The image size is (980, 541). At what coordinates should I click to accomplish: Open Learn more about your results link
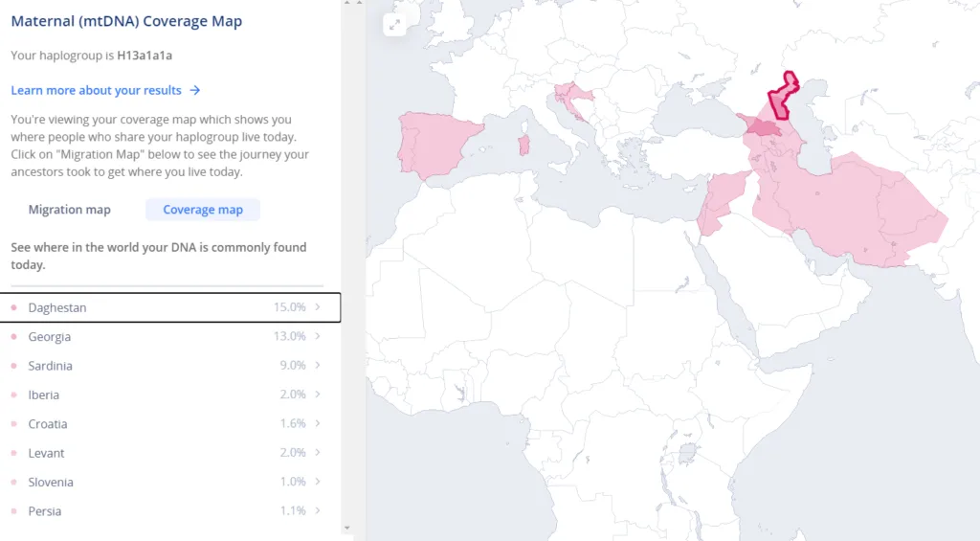[x=96, y=90]
